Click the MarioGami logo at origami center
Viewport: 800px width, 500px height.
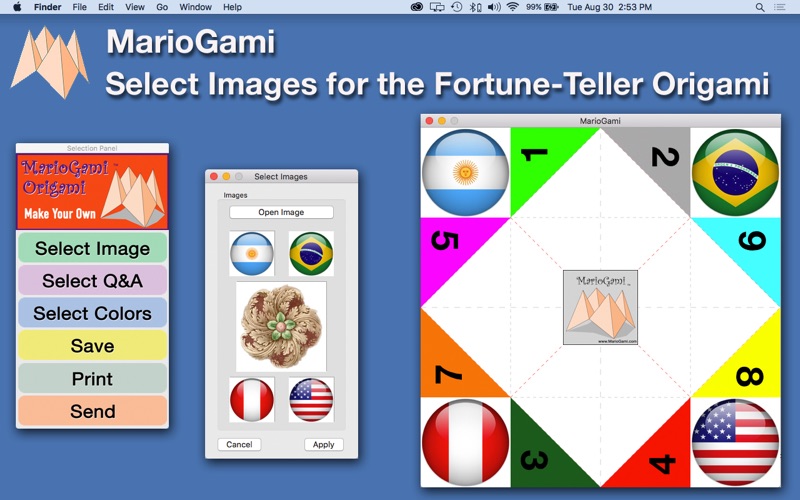tap(601, 308)
